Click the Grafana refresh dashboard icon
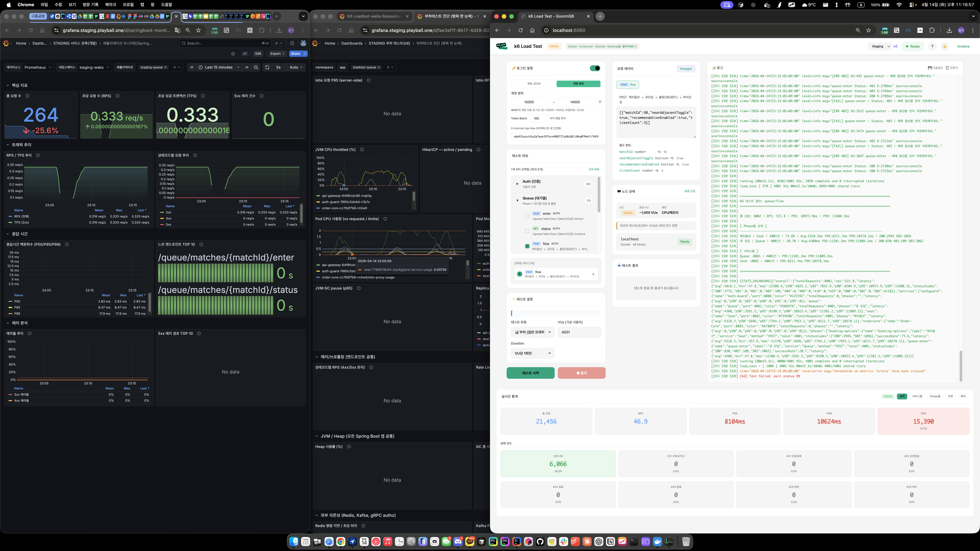Screen dimensions: 980x551 [267, 67]
